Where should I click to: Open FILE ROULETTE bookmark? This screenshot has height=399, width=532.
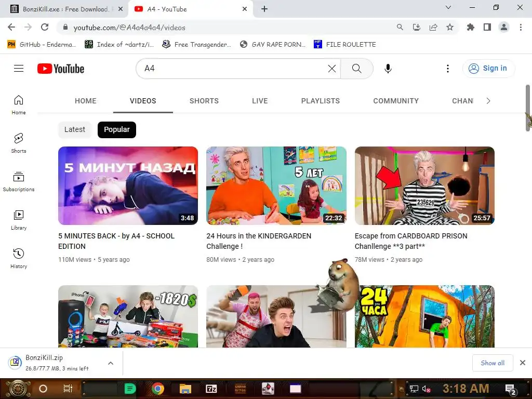[x=345, y=45]
